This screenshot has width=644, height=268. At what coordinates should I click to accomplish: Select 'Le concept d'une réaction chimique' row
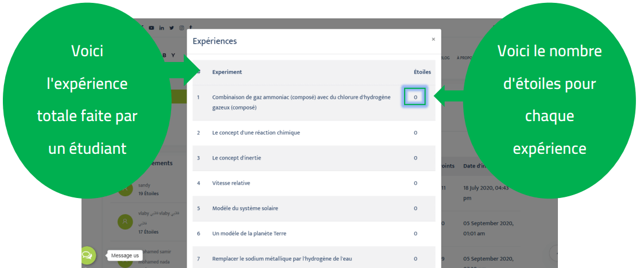(x=256, y=133)
